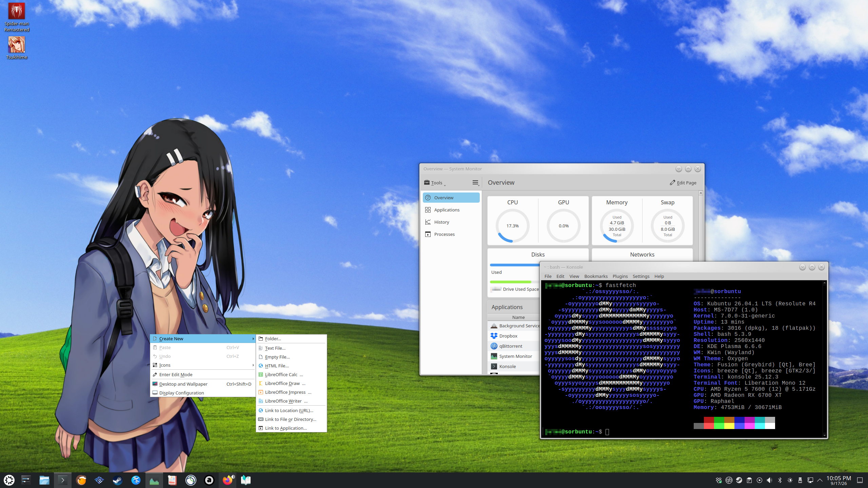This screenshot has height=488, width=868.
Task: Open Steam from the taskbar
Action: click(x=118, y=480)
